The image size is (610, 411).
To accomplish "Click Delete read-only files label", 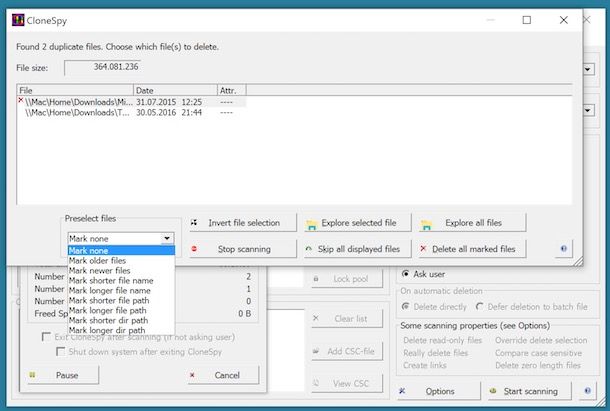I will coord(442,340).
